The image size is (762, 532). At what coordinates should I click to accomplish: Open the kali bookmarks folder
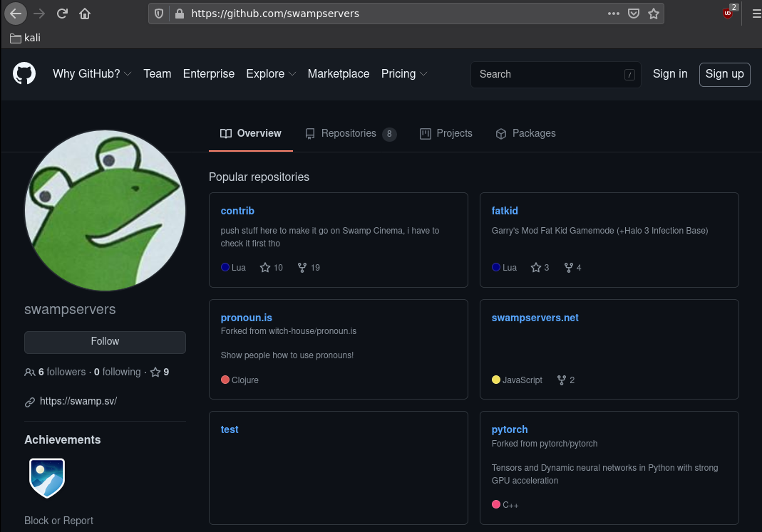25,38
